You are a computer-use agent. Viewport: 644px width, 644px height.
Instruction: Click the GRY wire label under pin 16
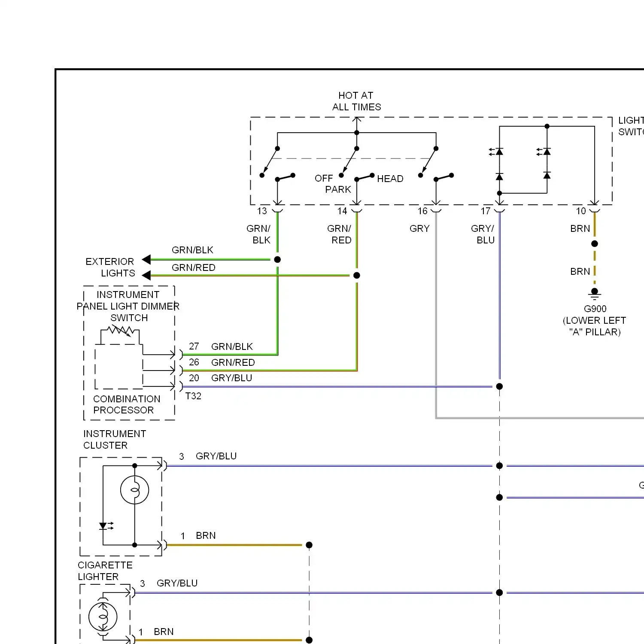tap(419, 228)
